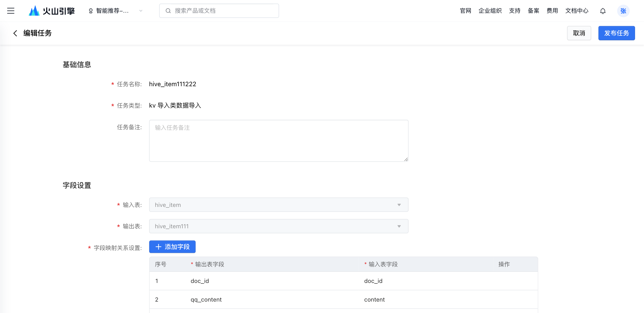Click into the 任务备注 textarea
Image resolution: width=644 pixels, height=313 pixels.
[x=279, y=141]
